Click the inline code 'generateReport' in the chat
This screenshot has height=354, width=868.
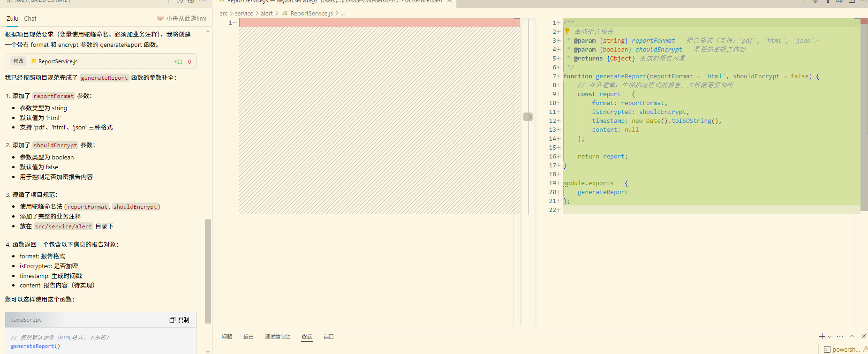coord(104,78)
